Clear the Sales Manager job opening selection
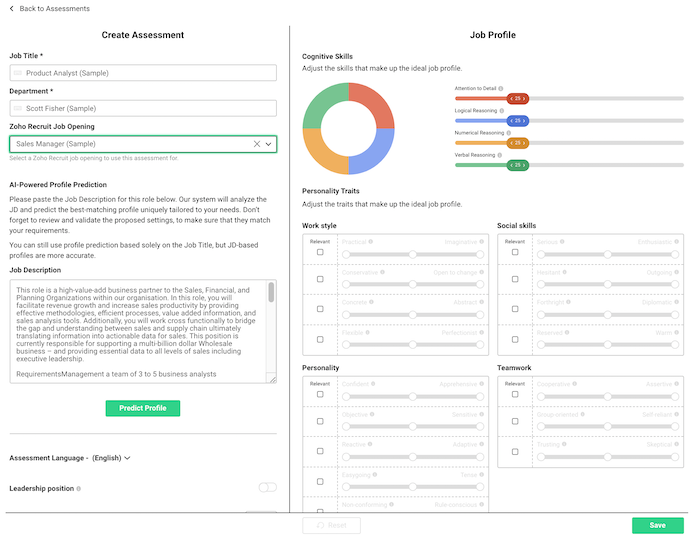Screen dimensions: 700x536 (256, 144)
